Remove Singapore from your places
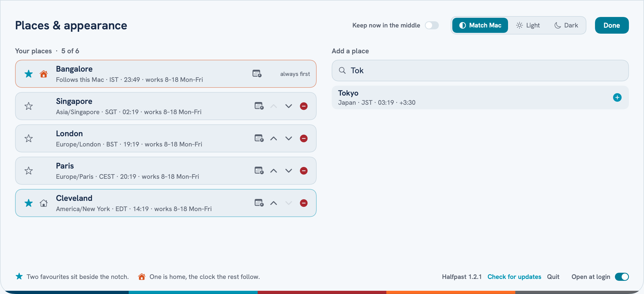644x294 pixels. [304, 106]
